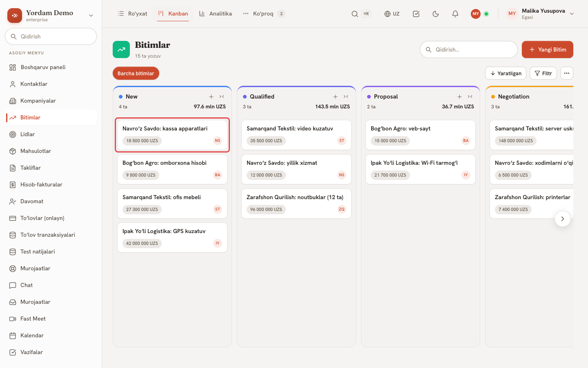Click the red MY avatar status badge
Image resolution: width=588 pixels, height=368 pixels.
(476, 14)
